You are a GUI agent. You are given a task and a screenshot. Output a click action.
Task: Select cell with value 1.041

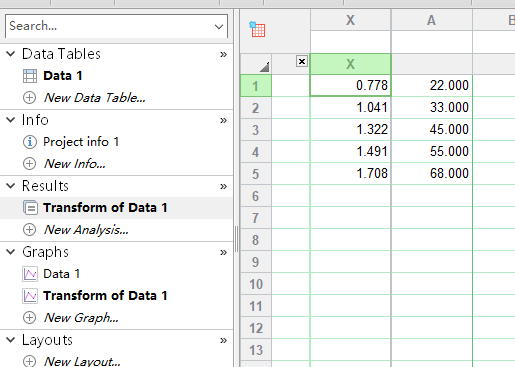(x=350, y=107)
